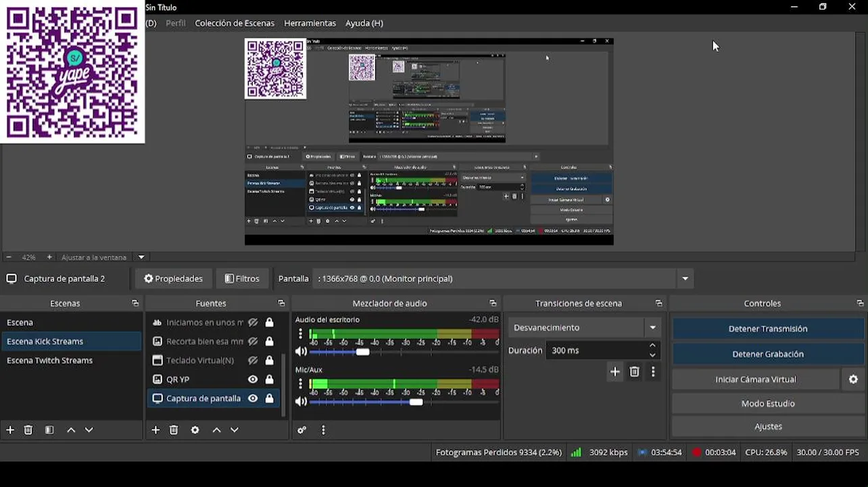Viewport: 868px width, 487px height.
Task: Mute the Audio del escritorio speaker
Action: click(302, 352)
